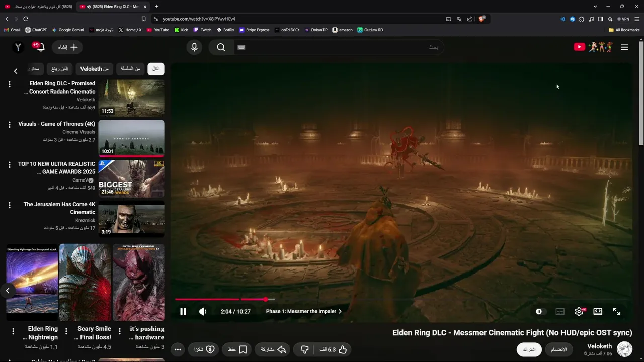Viewport: 644px width, 362px height.
Task: Open create button إنشاء
Action: click(67, 47)
